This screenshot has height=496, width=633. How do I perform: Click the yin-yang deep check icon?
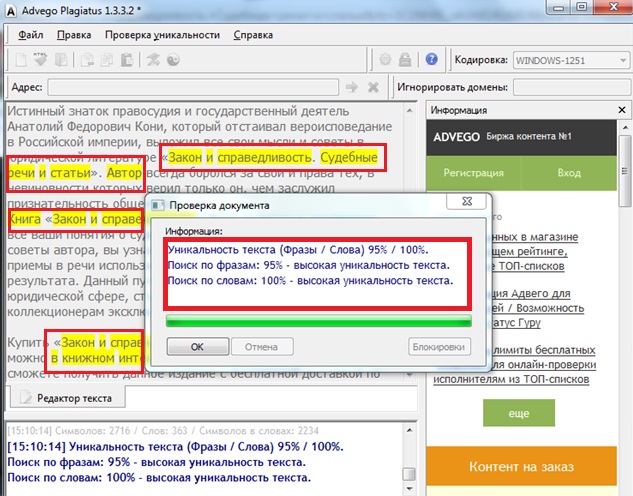click(173, 60)
